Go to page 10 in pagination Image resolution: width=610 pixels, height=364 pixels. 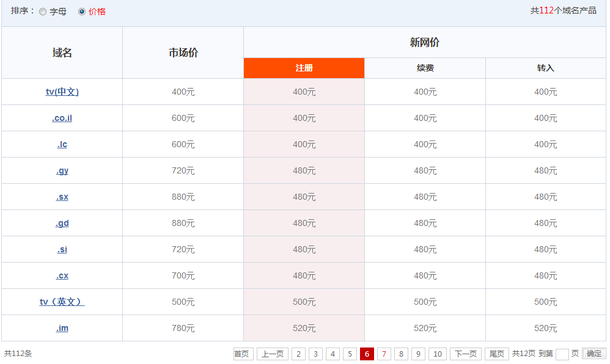click(437, 354)
